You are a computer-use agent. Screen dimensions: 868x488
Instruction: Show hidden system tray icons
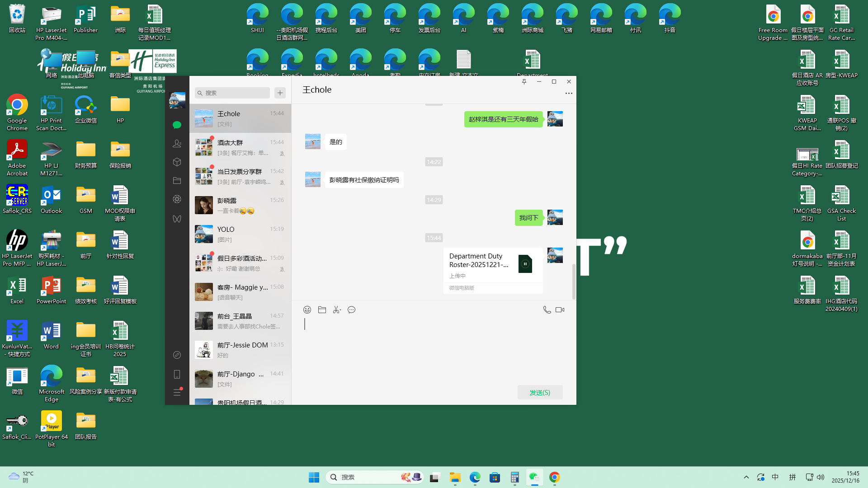tap(746, 477)
